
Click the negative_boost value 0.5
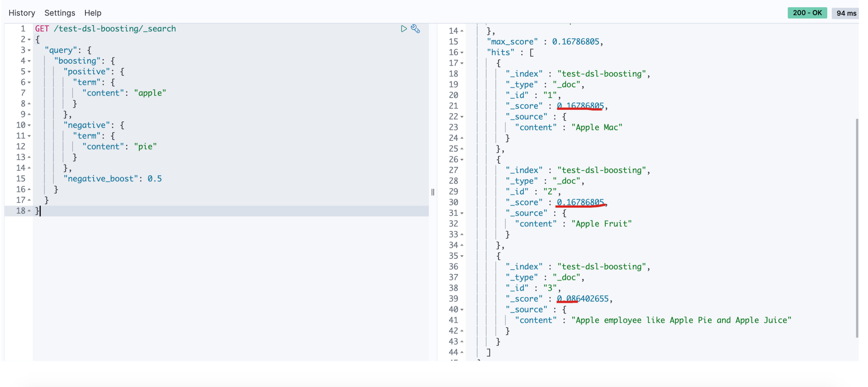[155, 179]
